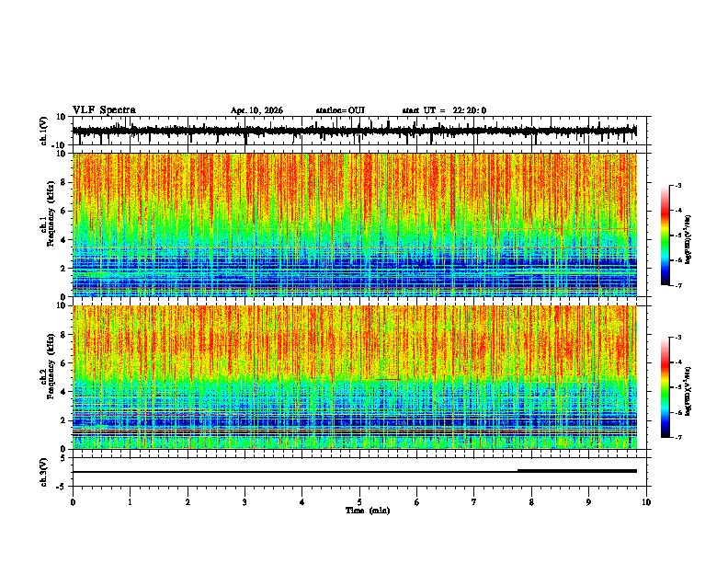This screenshot has width=728, height=563.
Task: Click the time axis tick label "7"
Action: pos(474,502)
